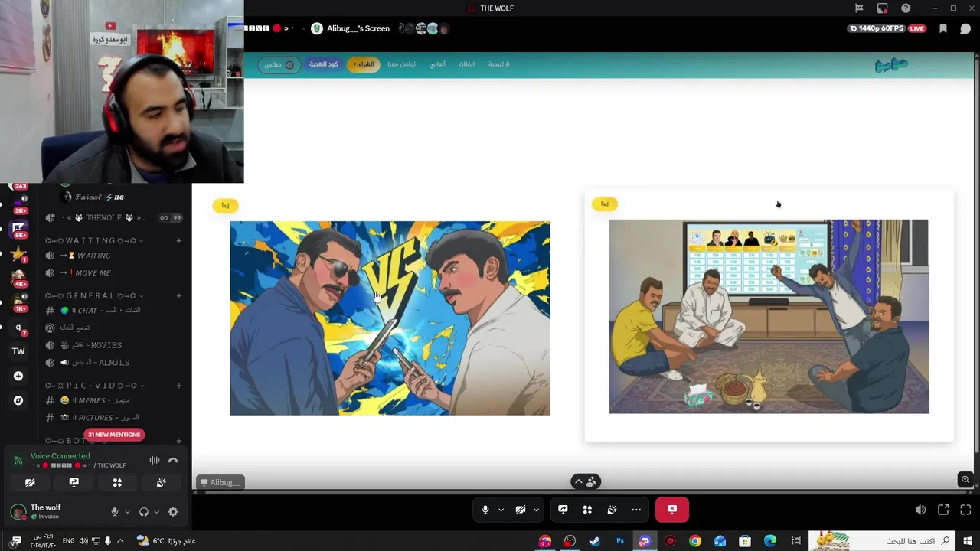The width and height of the screenshot is (980, 551).
Task: Open Discord inbox flag icon in title bar
Action: [859, 8]
